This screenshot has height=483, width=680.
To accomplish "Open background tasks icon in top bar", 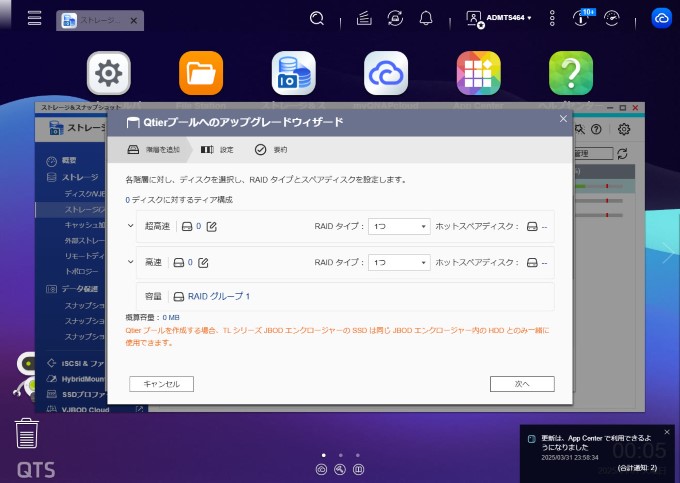I will click(x=364, y=18).
